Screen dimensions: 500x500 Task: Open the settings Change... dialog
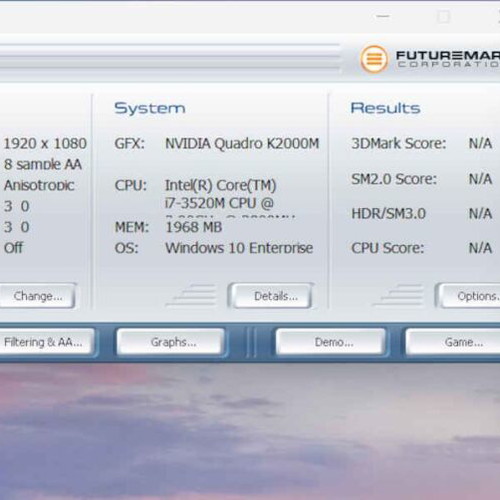37,296
